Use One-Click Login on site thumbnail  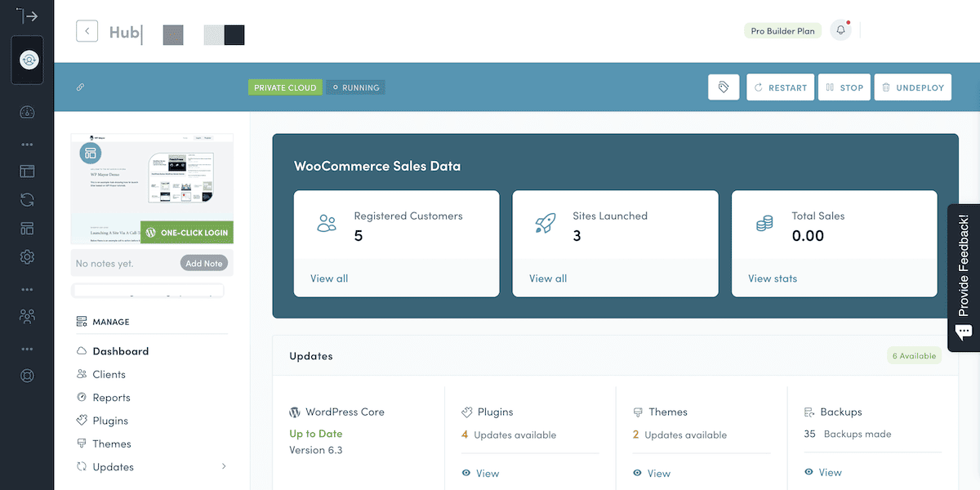tap(187, 233)
